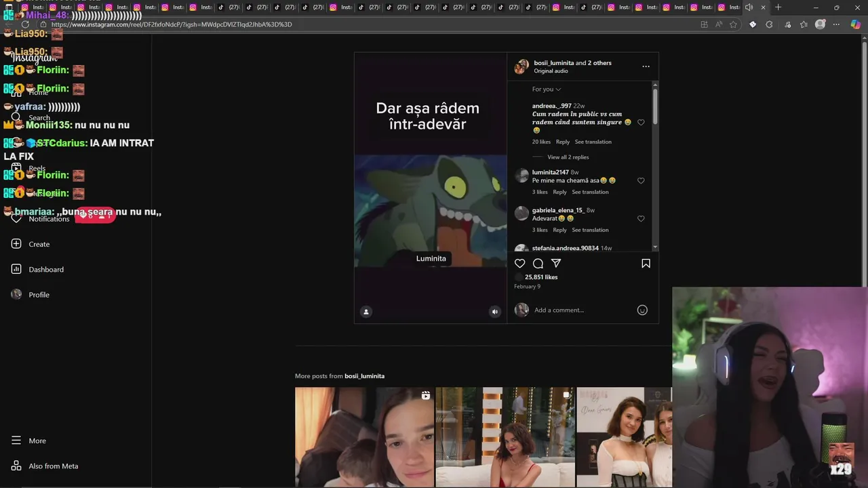Screen dimensions: 868x488
Task: Refresh the page in browser toolbar
Action: pyautogui.click(x=25, y=24)
